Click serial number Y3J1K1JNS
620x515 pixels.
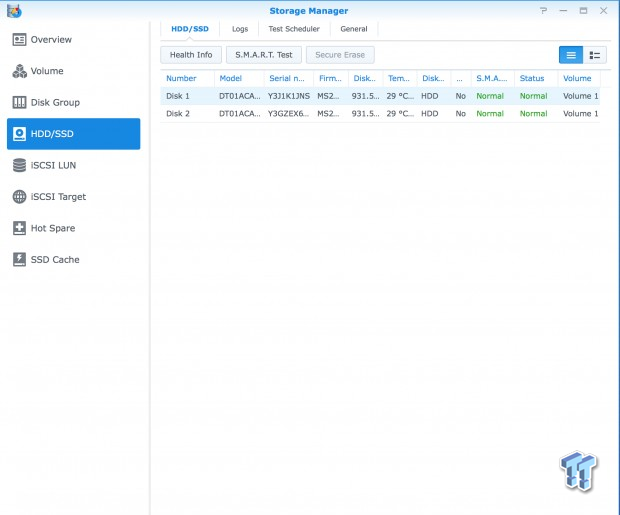tap(289, 96)
